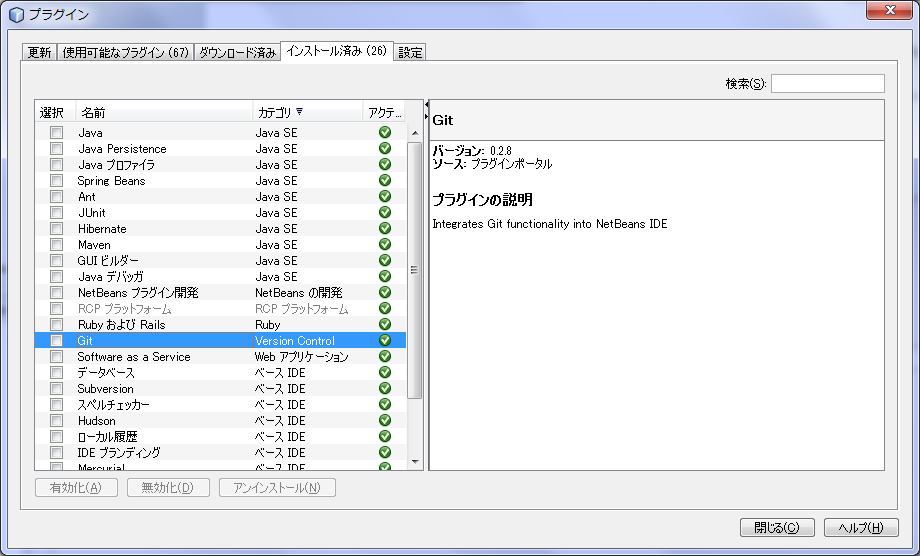920x556 pixels.
Task: Select the Java デバッガ plugin row
Action: pos(220,276)
